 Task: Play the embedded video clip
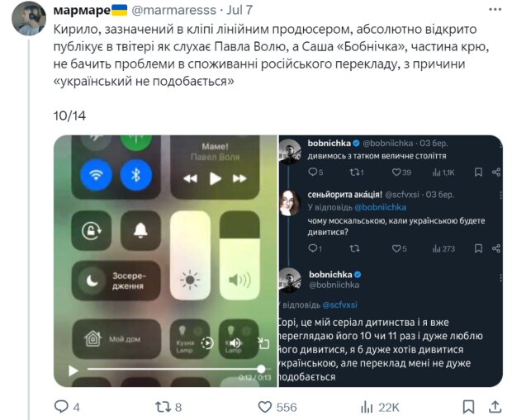tap(73, 370)
